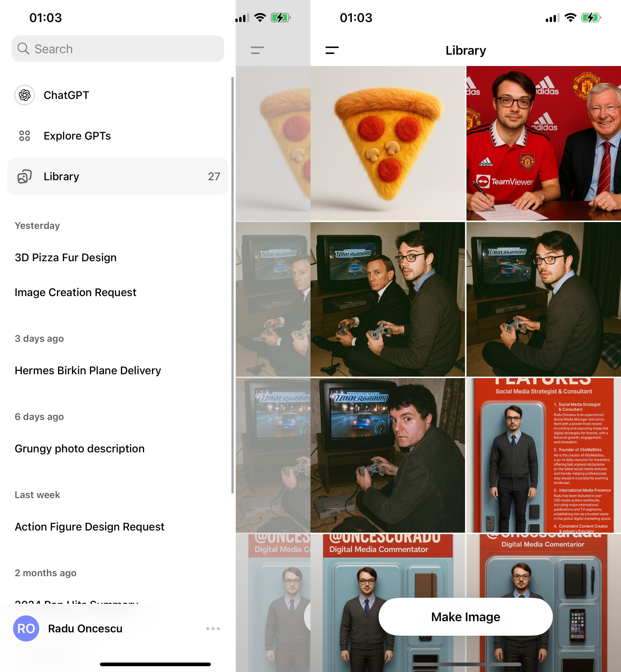This screenshot has width=621, height=672.
Task: Tap the Yesterday section header
Action: (x=37, y=225)
